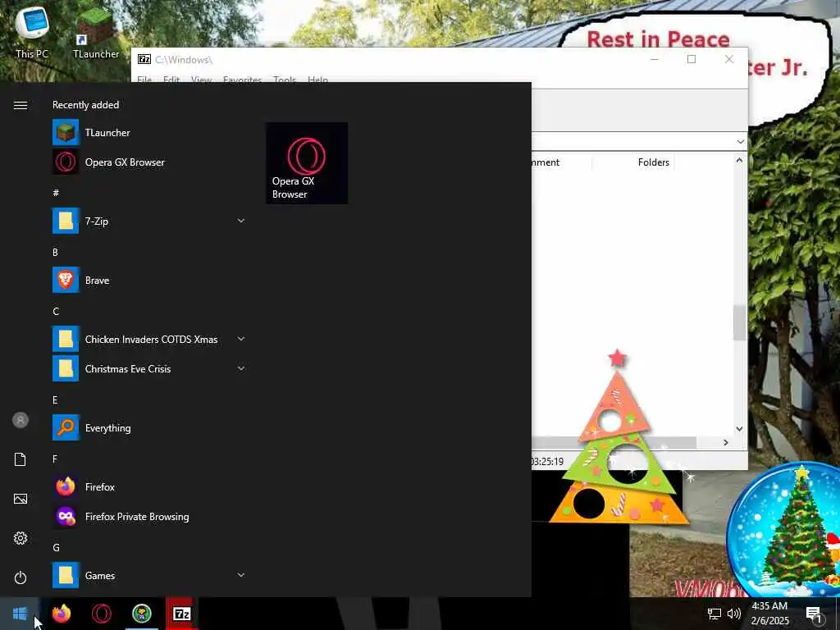Open network icon in system tray
Viewport: 840px width, 630px height.
(714, 614)
